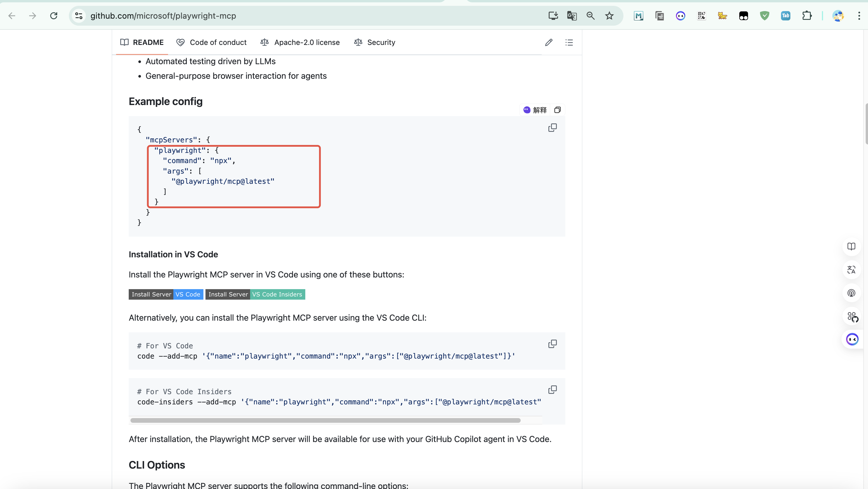The width and height of the screenshot is (868, 489).
Task: Open the Apache-2.0 license tab
Action: [x=300, y=42]
